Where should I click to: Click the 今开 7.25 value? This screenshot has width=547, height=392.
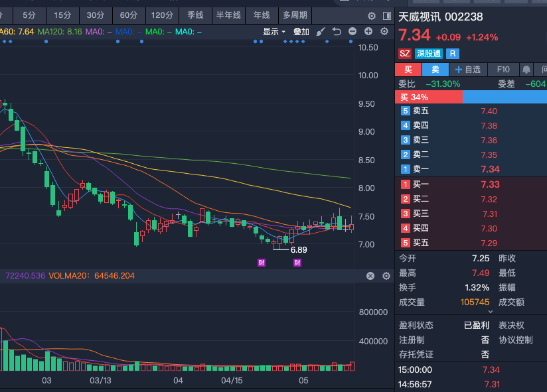click(x=481, y=258)
